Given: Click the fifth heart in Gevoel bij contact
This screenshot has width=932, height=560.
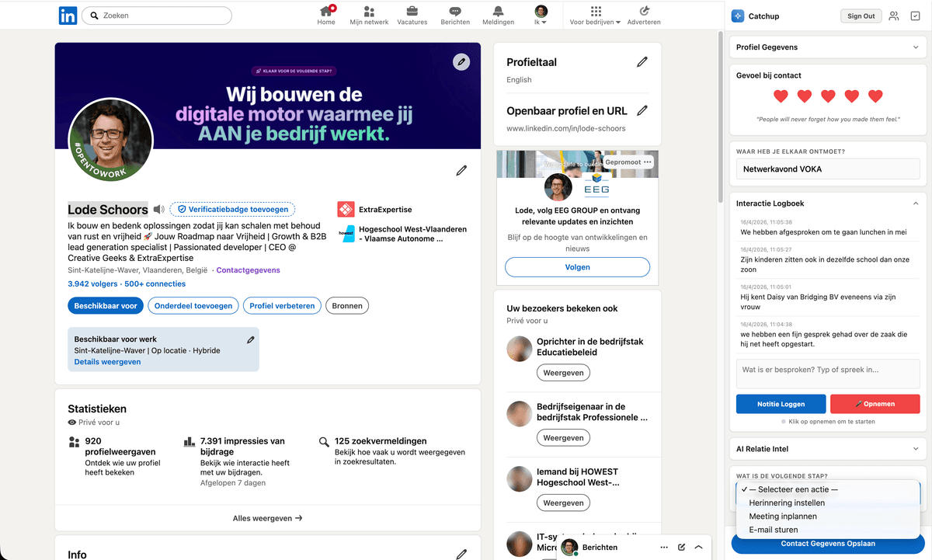Looking at the screenshot, I should pyautogui.click(x=875, y=96).
